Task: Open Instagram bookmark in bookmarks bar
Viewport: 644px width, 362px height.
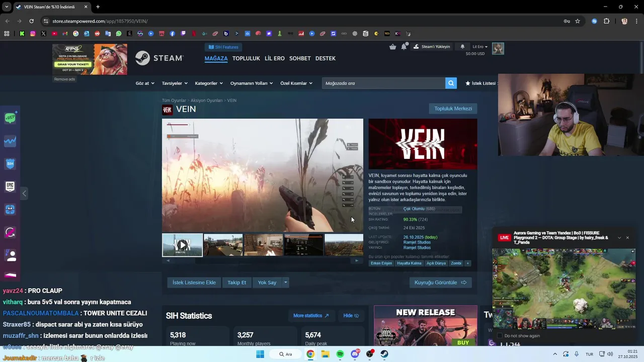Action: pyautogui.click(x=33, y=34)
